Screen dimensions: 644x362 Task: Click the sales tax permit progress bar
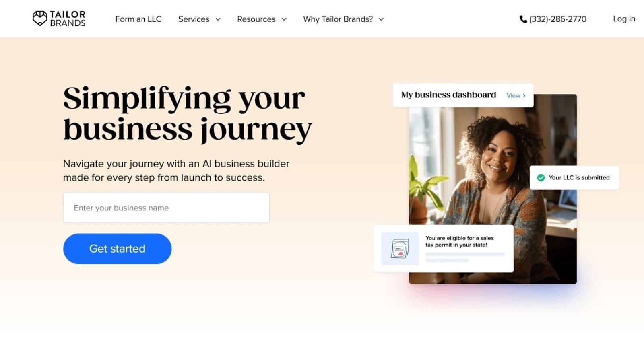pyautogui.click(x=465, y=255)
